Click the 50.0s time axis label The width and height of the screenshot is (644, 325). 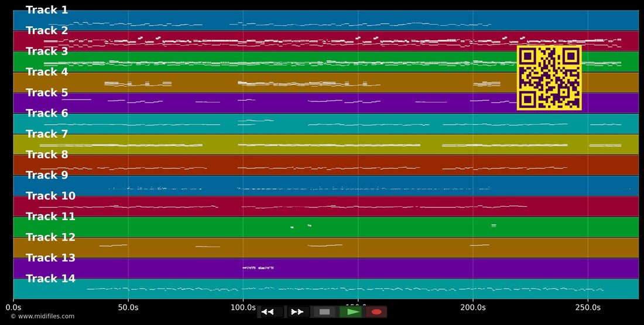click(x=128, y=307)
